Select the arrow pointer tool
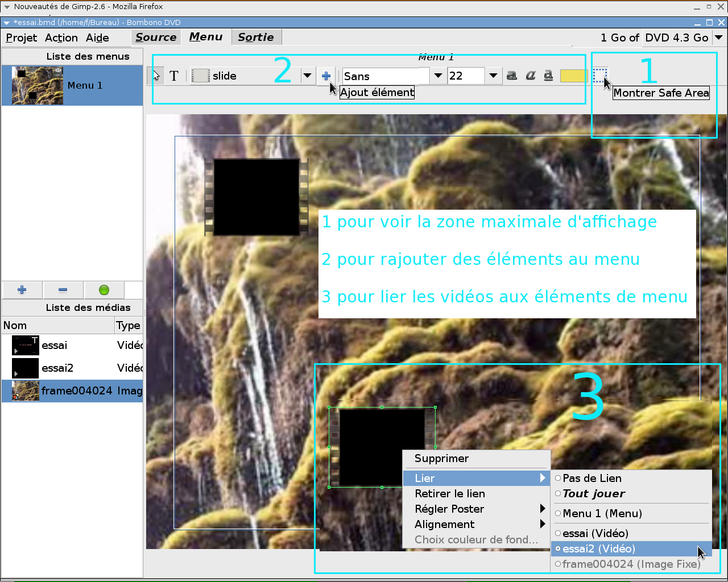 click(x=156, y=76)
